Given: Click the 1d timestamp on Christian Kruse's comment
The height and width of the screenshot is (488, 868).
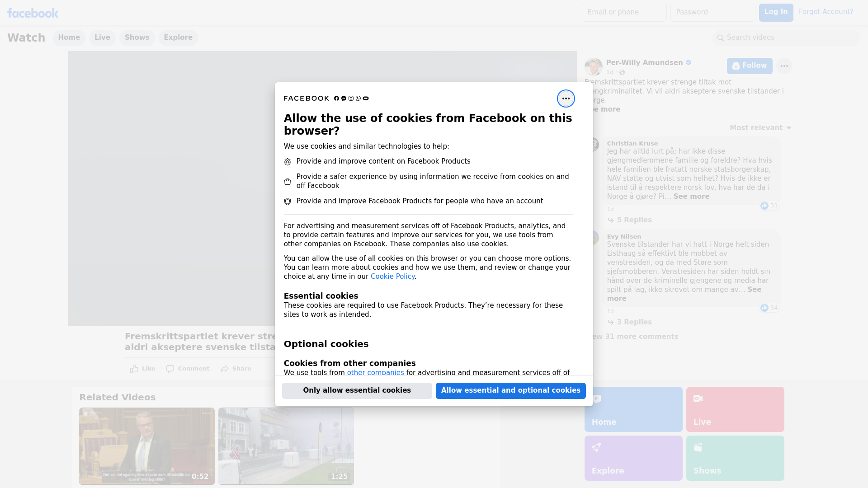Looking at the screenshot, I should pyautogui.click(x=610, y=209).
